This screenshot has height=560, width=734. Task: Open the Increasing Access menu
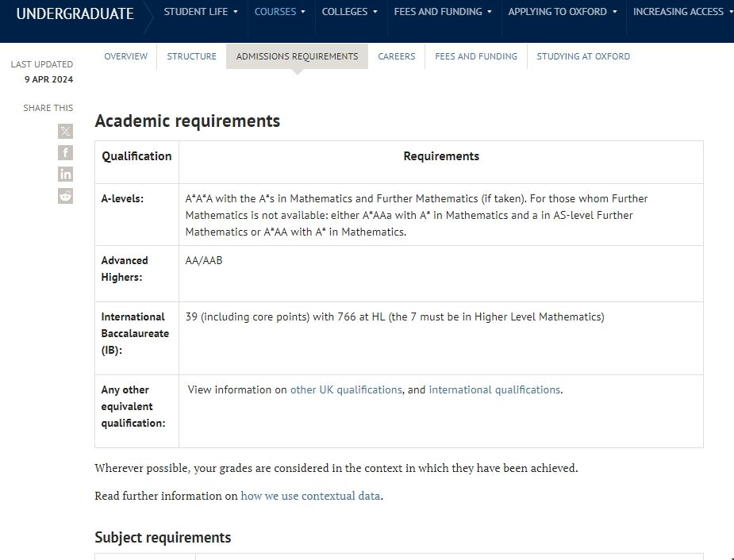coord(681,12)
